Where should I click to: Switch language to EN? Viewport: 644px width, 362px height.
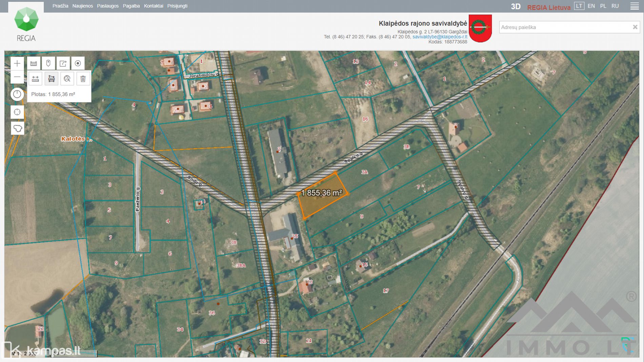pos(591,6)
